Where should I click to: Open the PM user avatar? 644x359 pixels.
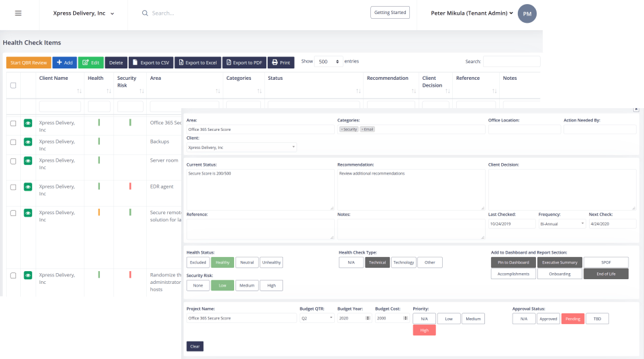[527, 13]
